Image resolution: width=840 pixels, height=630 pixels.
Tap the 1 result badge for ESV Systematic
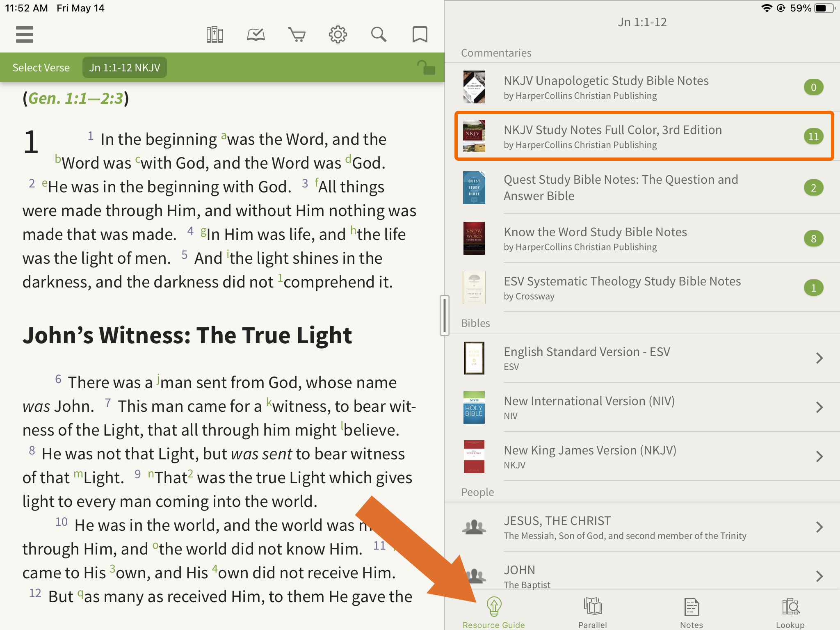tap(813, 288)
